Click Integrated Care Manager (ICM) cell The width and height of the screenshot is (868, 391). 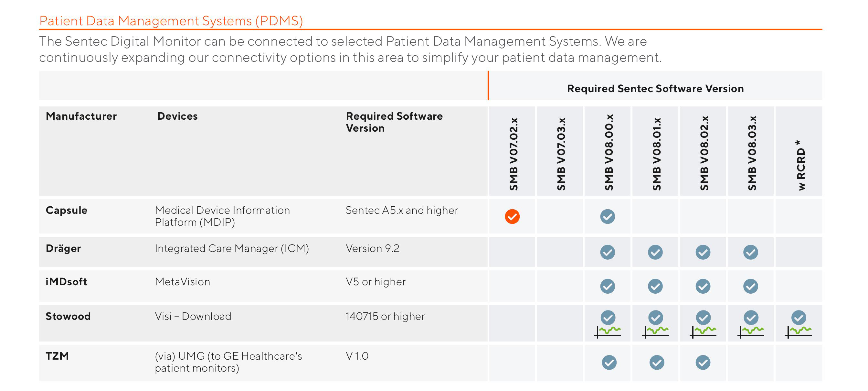tap(232, 249)
